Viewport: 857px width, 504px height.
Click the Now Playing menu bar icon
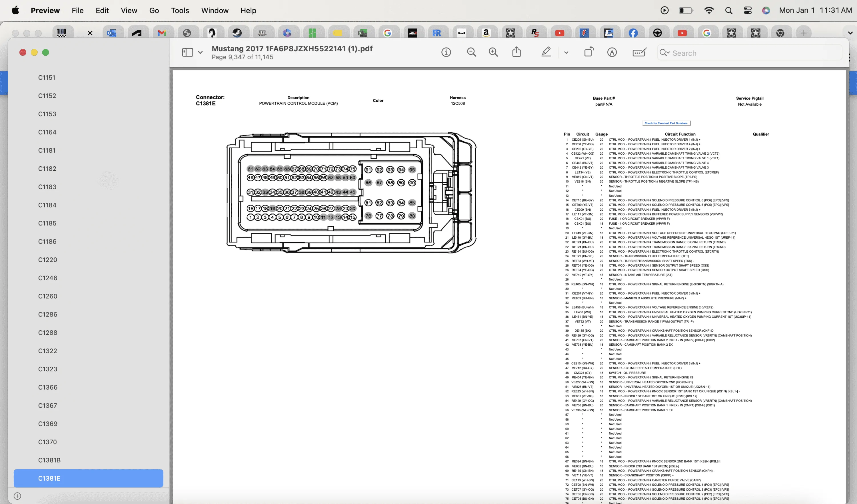[x=664, y=11]
